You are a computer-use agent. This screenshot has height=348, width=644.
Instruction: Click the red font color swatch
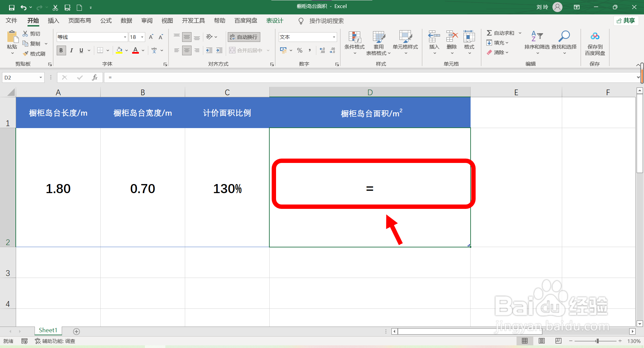tap(136, 50)
